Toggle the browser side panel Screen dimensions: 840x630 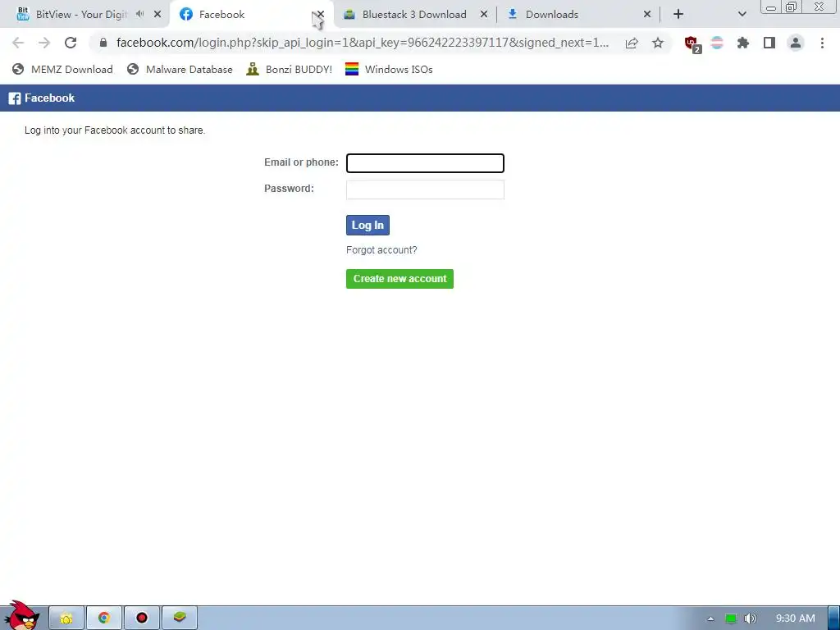coord(769,43)
